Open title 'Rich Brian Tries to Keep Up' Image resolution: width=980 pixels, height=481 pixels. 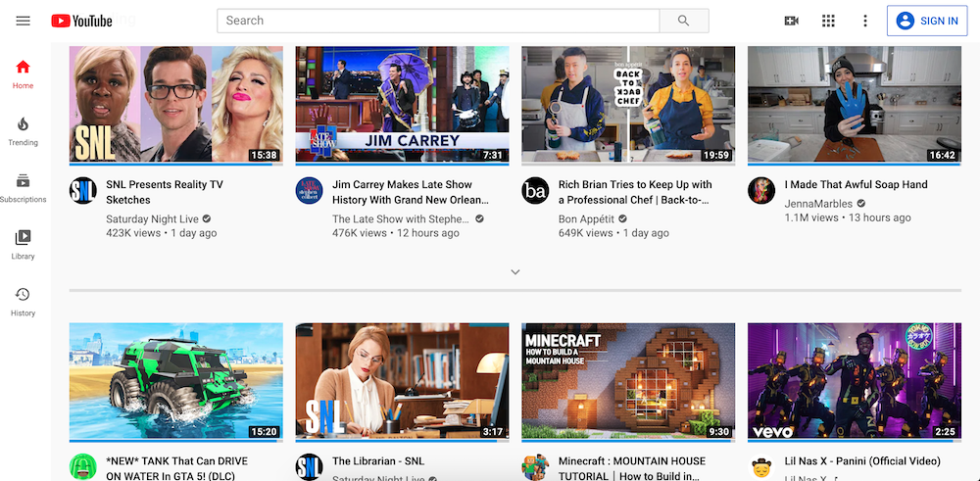pos(635,192)
